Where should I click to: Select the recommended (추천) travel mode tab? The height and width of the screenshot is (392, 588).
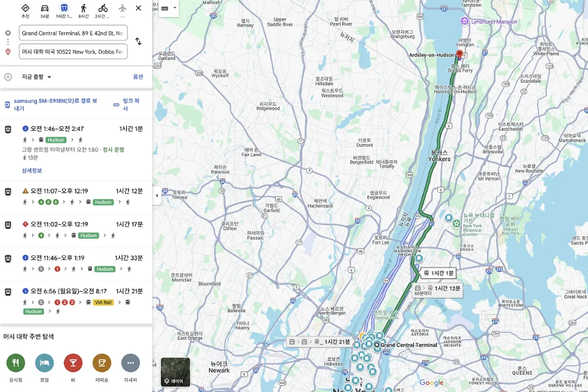[25, 9]
